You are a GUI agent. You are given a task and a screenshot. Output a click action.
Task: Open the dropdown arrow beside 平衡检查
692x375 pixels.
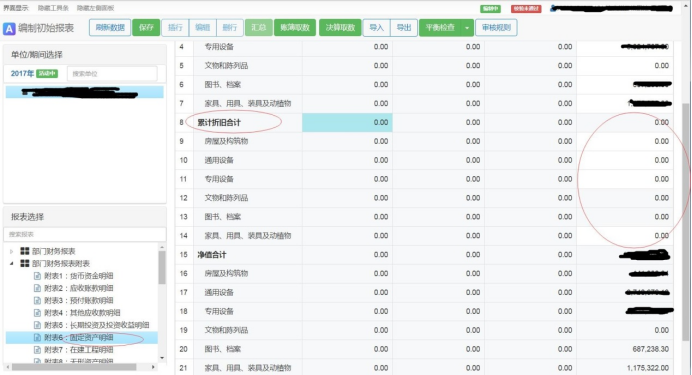tap(467, 28)
